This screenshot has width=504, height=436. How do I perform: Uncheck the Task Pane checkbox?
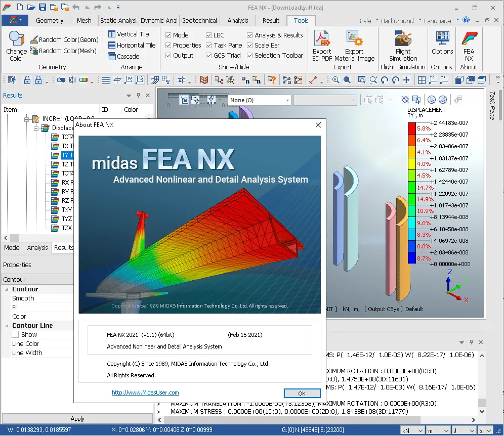(209, 46)
